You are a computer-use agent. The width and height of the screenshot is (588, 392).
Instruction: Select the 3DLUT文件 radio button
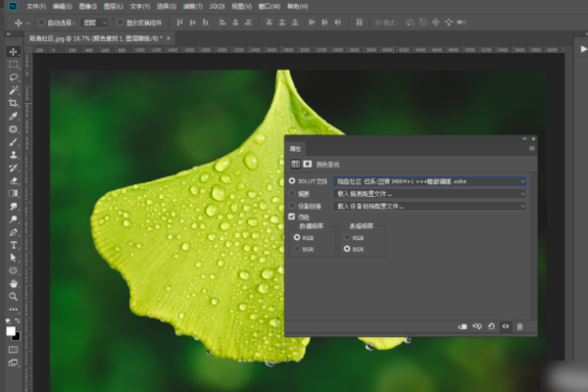coord(292,181)
